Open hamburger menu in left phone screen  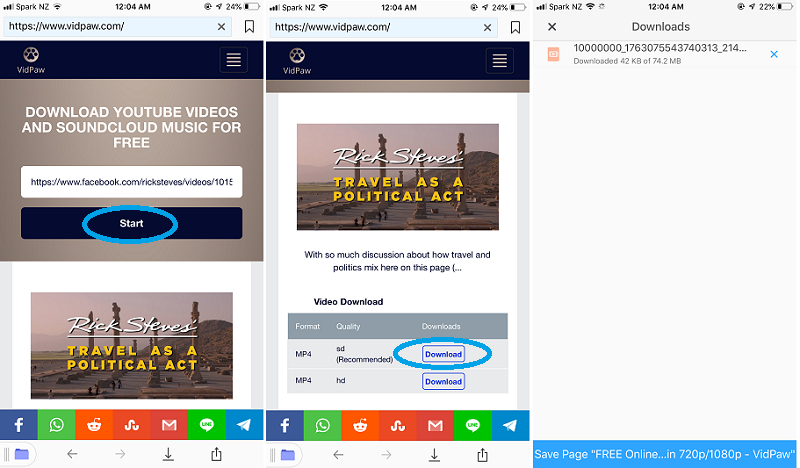[x=234, y=60]
